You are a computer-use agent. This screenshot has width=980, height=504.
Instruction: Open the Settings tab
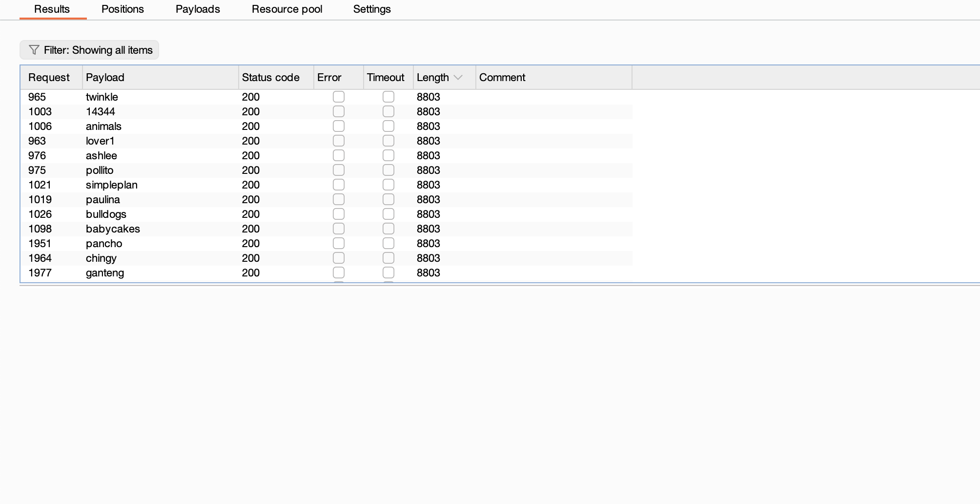(x=372, y=9)
